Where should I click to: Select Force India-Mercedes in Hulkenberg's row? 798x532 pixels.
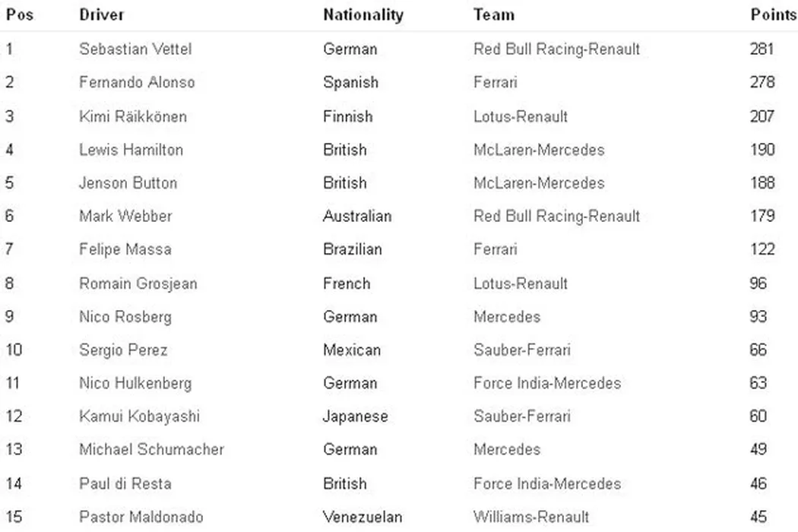546,383
